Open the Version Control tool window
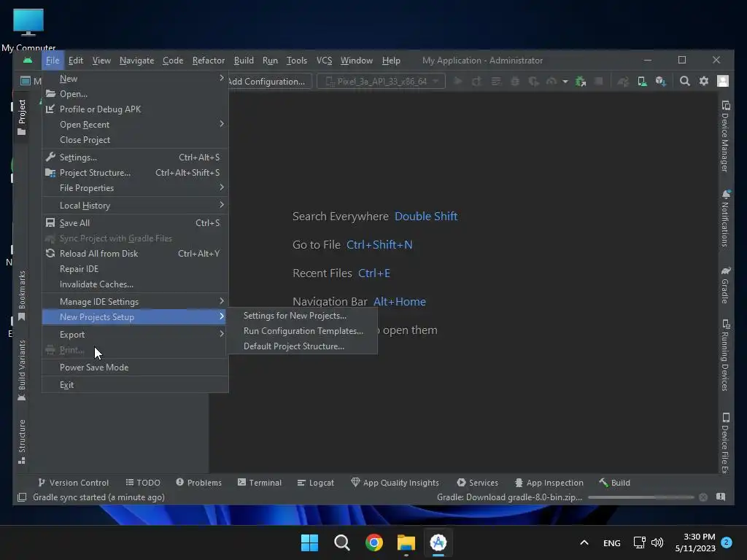The height and width of the screenshot is (560, 747). tap(73, 483)
